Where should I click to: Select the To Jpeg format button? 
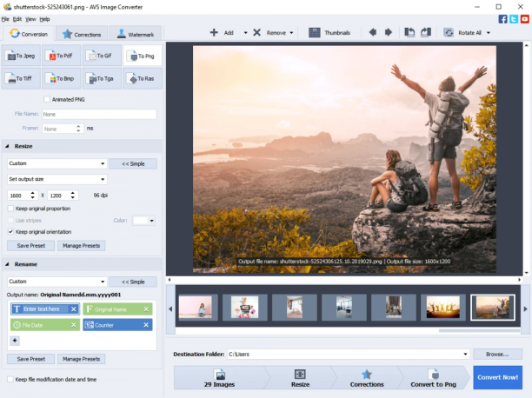[21, 56]
